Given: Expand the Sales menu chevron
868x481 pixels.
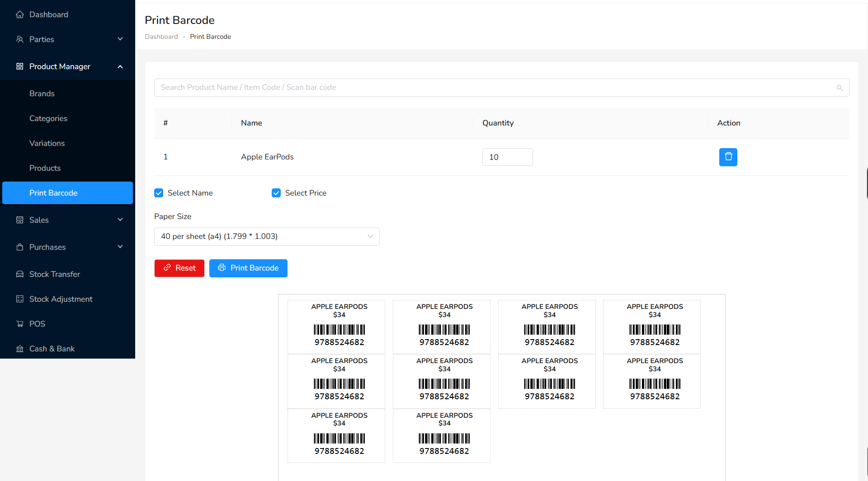Looking at the screenshot, I should coord(120,220).
